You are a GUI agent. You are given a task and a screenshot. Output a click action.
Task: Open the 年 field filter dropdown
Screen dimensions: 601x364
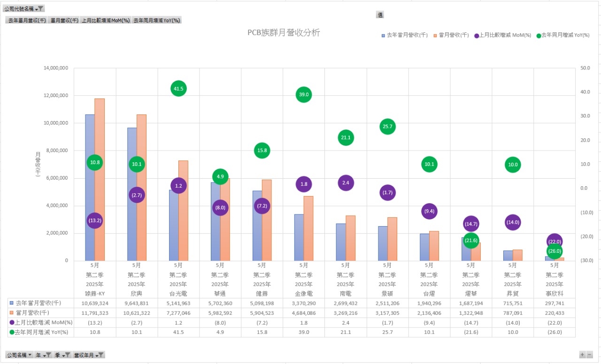[43, 355]
